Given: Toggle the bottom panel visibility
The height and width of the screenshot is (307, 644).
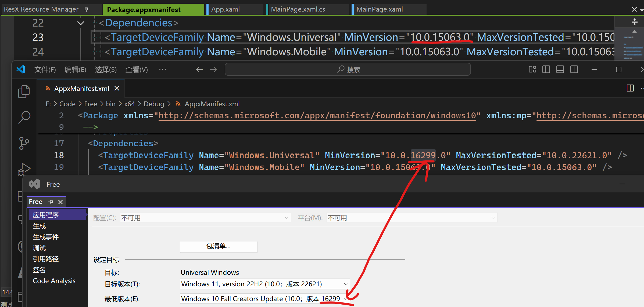Looking at the screenshot, I should tap(560, 69).
